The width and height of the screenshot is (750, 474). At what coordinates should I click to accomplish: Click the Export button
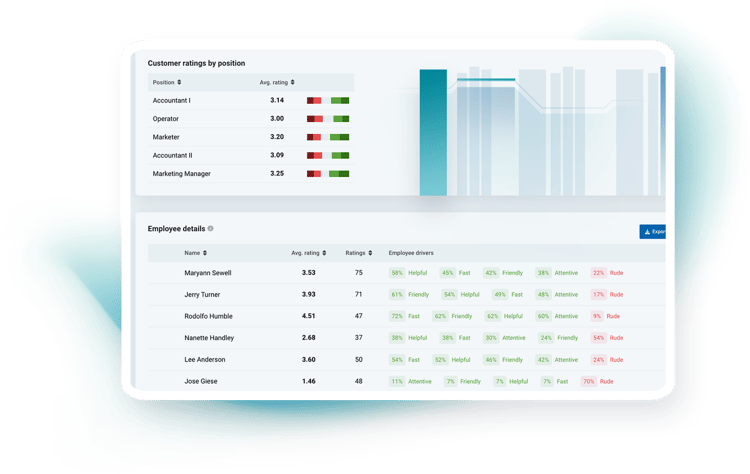tap(652, 231)
